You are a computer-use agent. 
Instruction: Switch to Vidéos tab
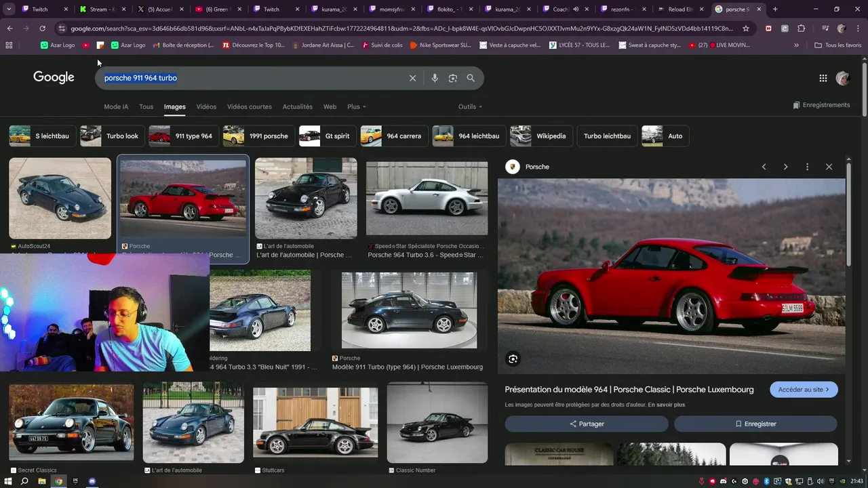(x=206, y=106)
